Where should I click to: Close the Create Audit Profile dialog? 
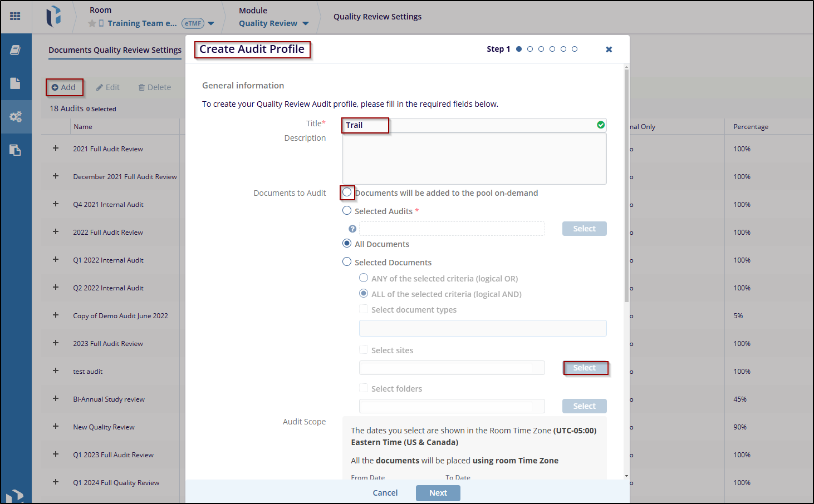[609, 50]
